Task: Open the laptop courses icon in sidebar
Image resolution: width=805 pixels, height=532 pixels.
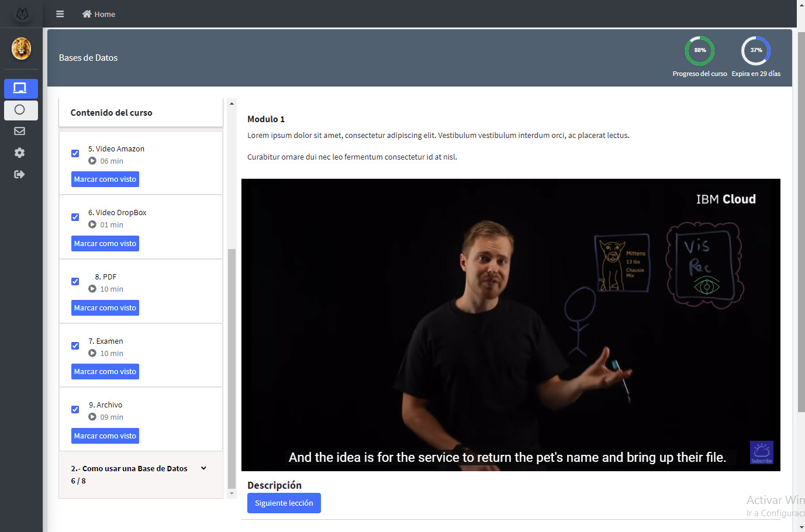Action: point(20,88)
